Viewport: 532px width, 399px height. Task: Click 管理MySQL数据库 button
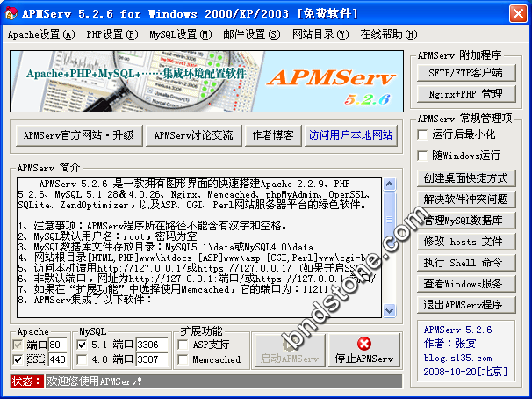click(466, 221)
